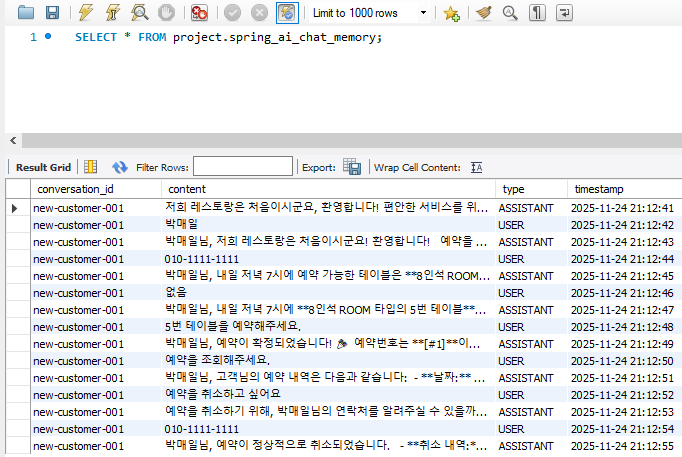Screen dimensions: 682x457
Task: Run EXPLAIN on the current statement
Action: click(x=140, y=13)
